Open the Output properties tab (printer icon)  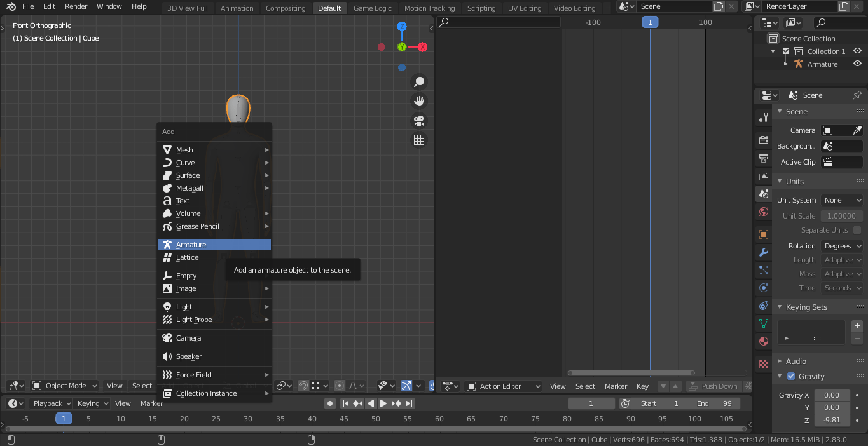[763, 158]
